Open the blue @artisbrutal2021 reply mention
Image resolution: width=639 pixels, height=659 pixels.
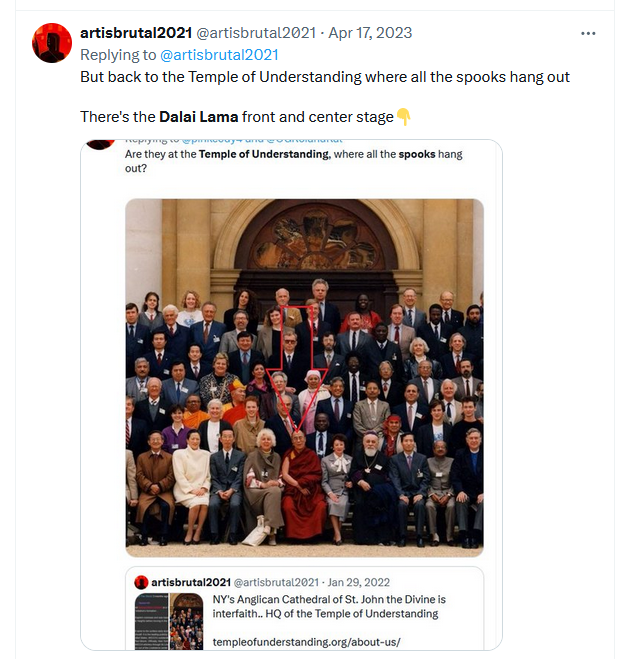click(x=219, y=55)
